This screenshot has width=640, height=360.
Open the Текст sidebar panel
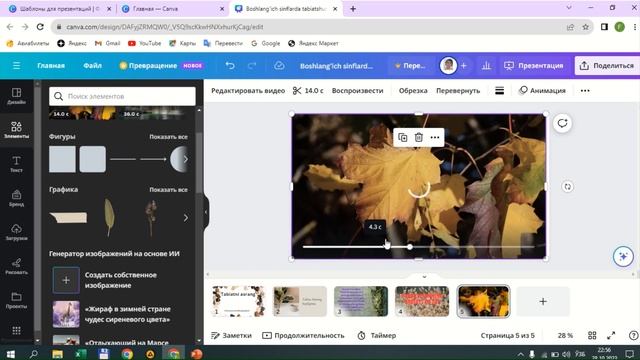16,164
